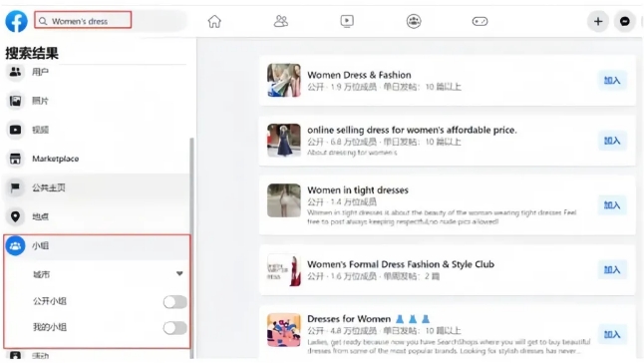
Task: Filter results by 公共主页 (pages)
Action: point(97,187)
